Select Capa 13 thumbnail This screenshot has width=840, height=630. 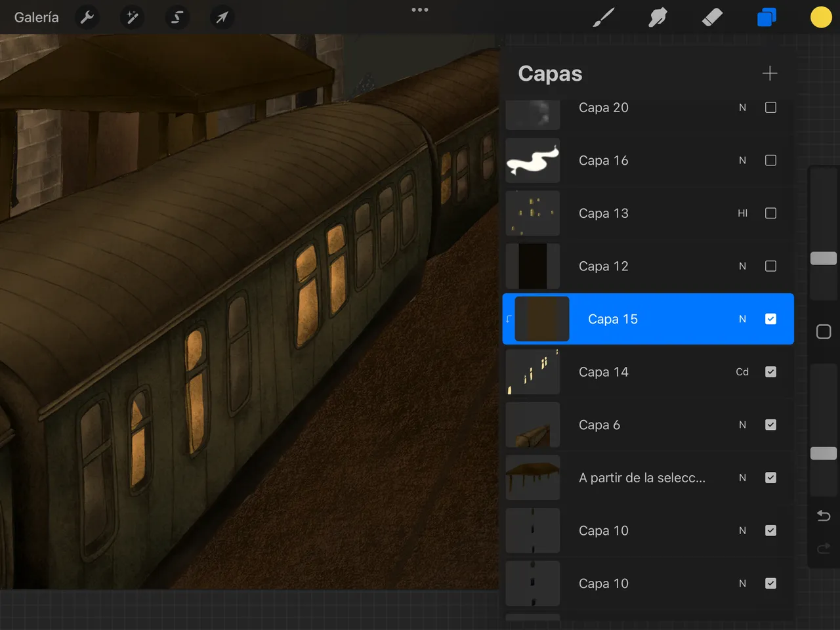click(533, 213)
